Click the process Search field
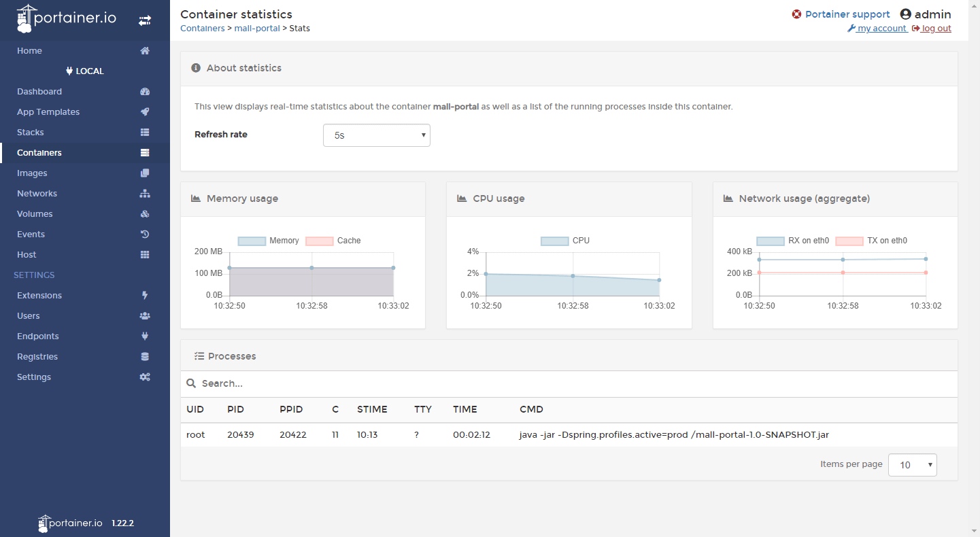The width and height of the screenshot is (980, 537). tap(569, 383)
